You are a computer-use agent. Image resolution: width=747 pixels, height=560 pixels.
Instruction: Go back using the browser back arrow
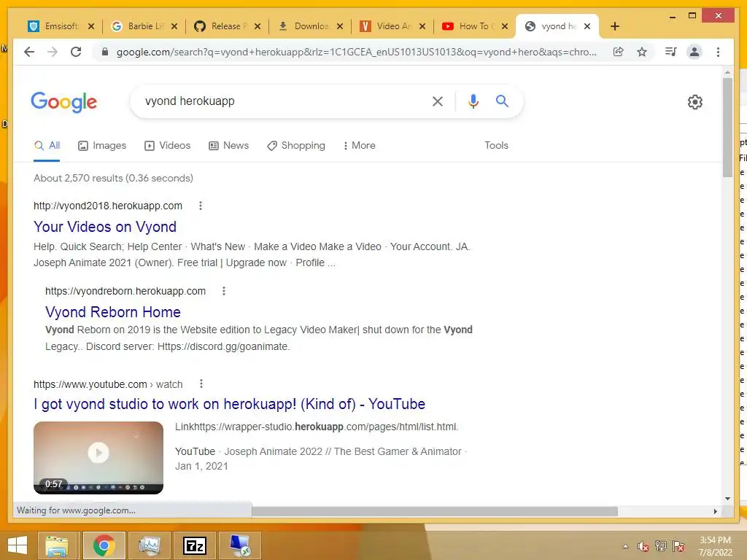coord(29,52)
